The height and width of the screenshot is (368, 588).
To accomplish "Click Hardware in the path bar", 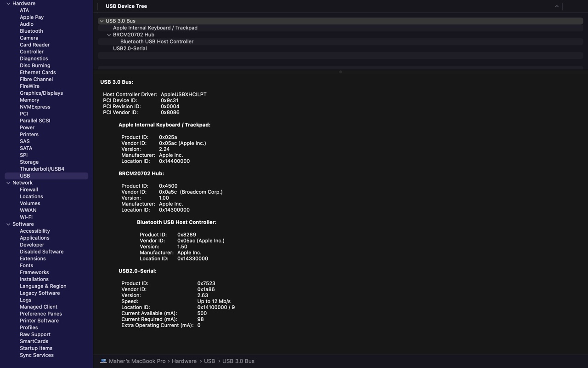I will tap(184, 361).
